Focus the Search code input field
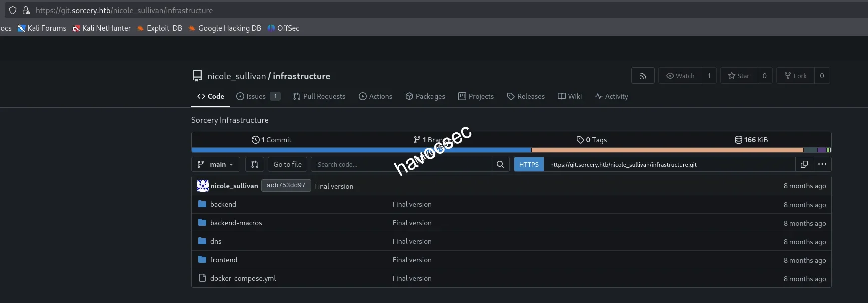The image size is (868, 303). click(x=400, y=164)
